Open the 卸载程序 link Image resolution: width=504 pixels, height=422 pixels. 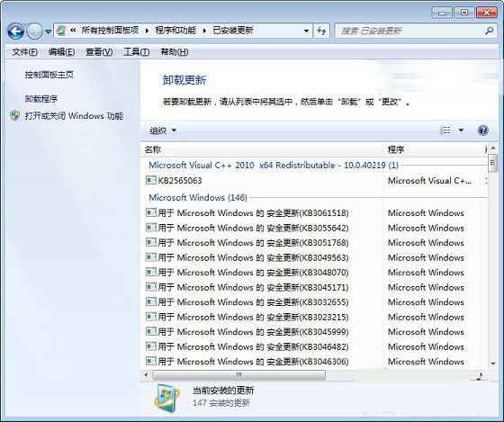click(41, 99)
